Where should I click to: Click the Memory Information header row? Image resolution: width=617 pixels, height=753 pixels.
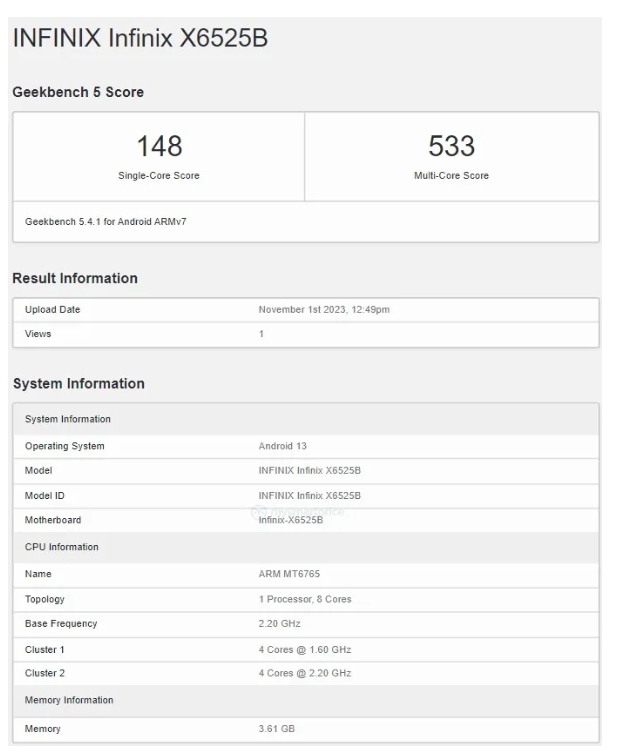pyautogui.click(x=306, y=700)
